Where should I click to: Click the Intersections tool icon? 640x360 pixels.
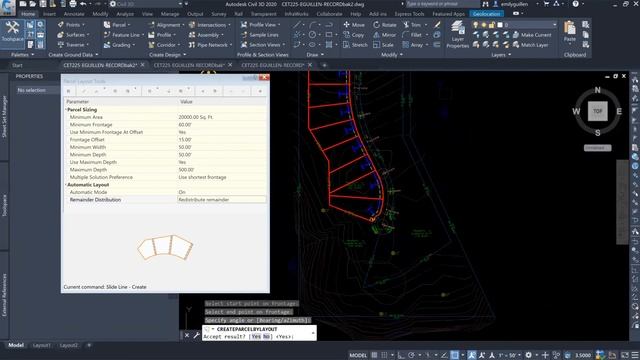pyautogui.click(x=192, y=25)
